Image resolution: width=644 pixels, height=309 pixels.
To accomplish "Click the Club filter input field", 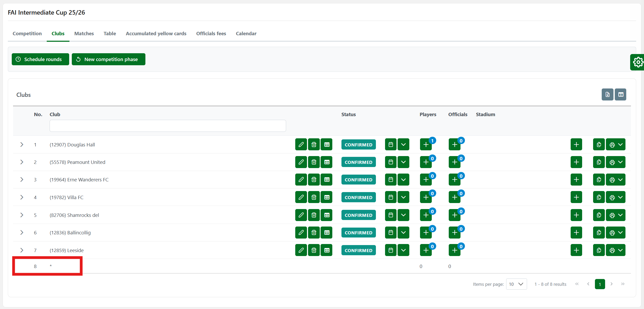I will [168, 126].
